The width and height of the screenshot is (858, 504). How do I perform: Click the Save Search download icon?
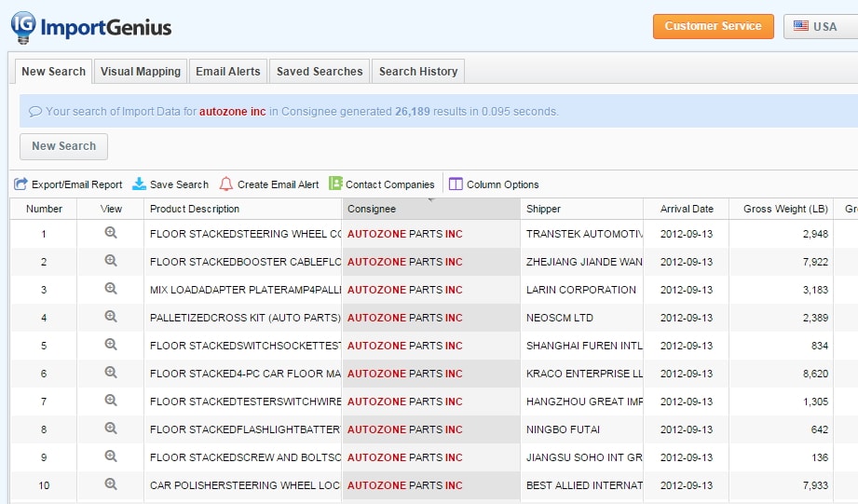139,184
